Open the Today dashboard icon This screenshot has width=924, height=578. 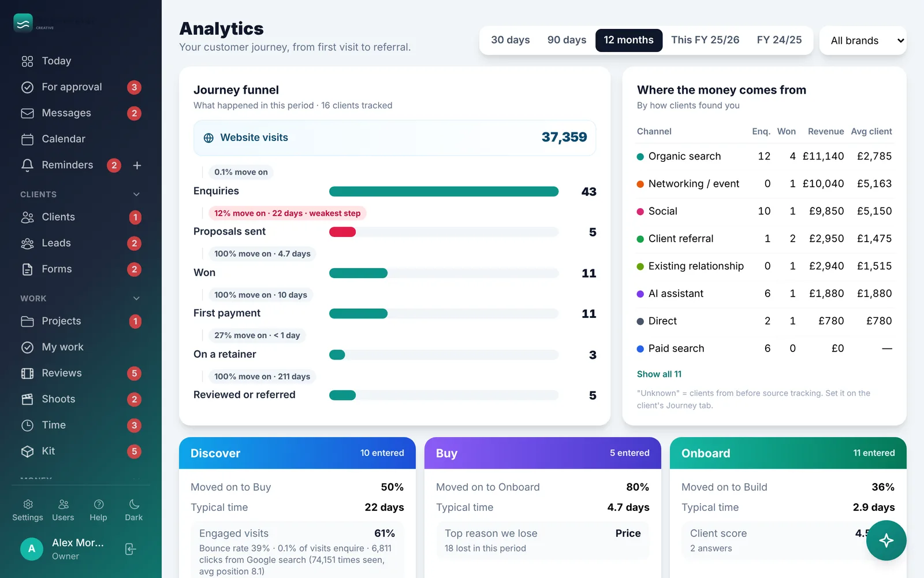[x=27, y=61]
